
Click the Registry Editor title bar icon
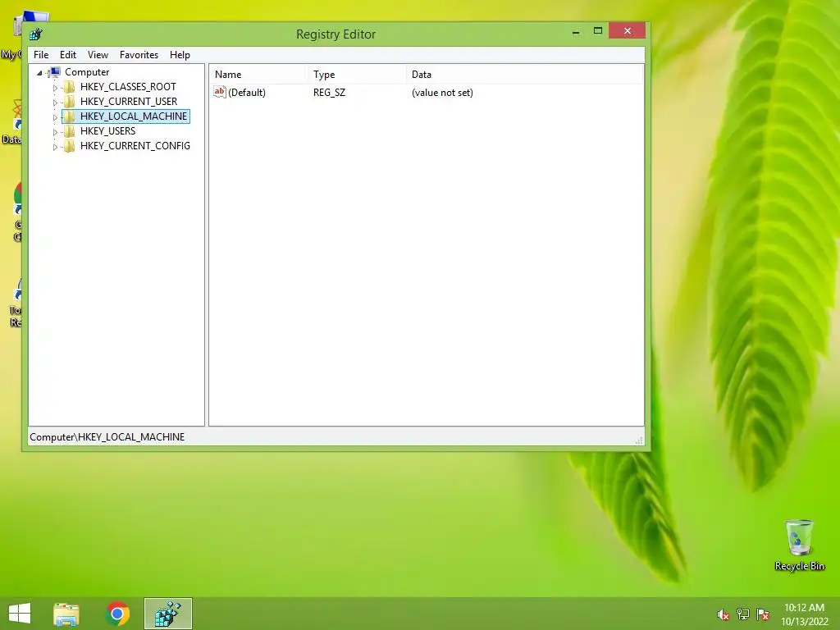(x=36, y=34)
